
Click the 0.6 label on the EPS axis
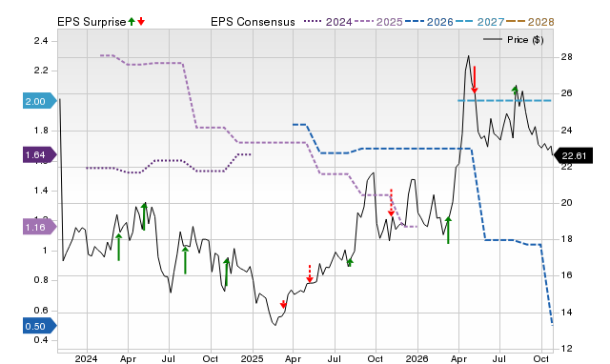[41, 310]
